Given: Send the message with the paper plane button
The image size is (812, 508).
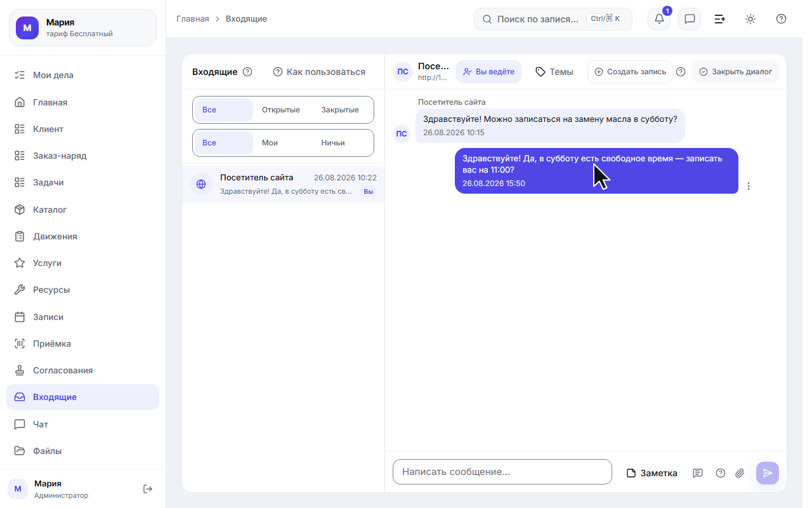Looking at the screenshot, I should (x=768, y=473).
